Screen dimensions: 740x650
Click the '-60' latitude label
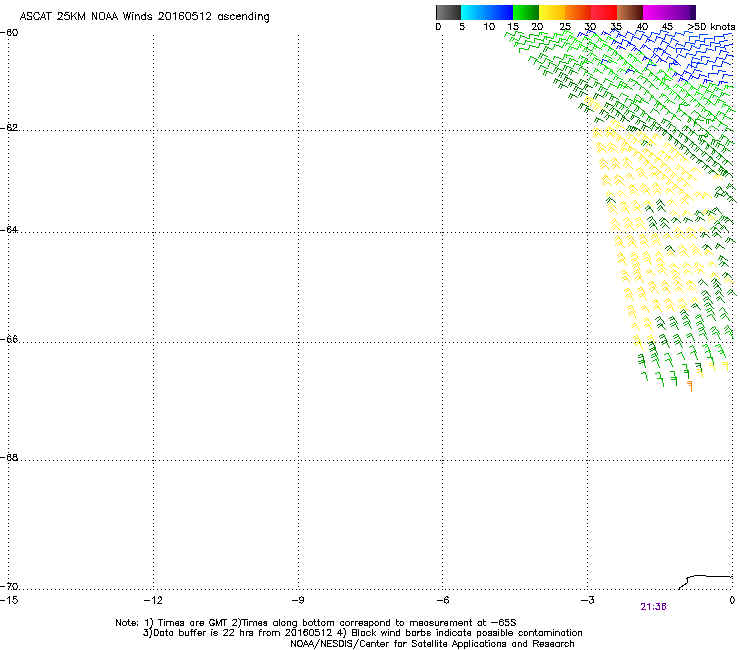pyautogui.click(x=9, y=33)
